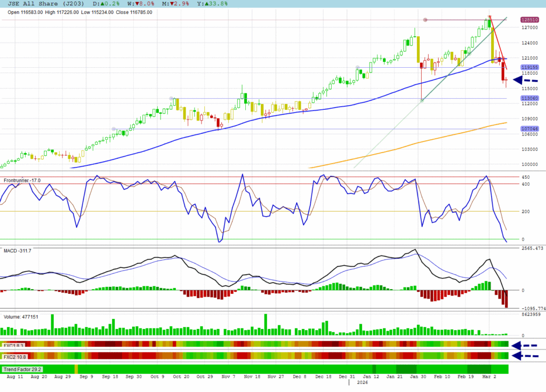Click the dashed arrow beside the latest candle
The height and width of the screenshot is (392, 546).
pos(525,81)
